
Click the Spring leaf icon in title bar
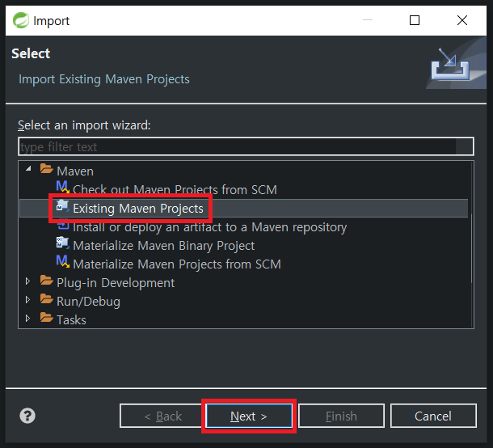click(21, 20)
